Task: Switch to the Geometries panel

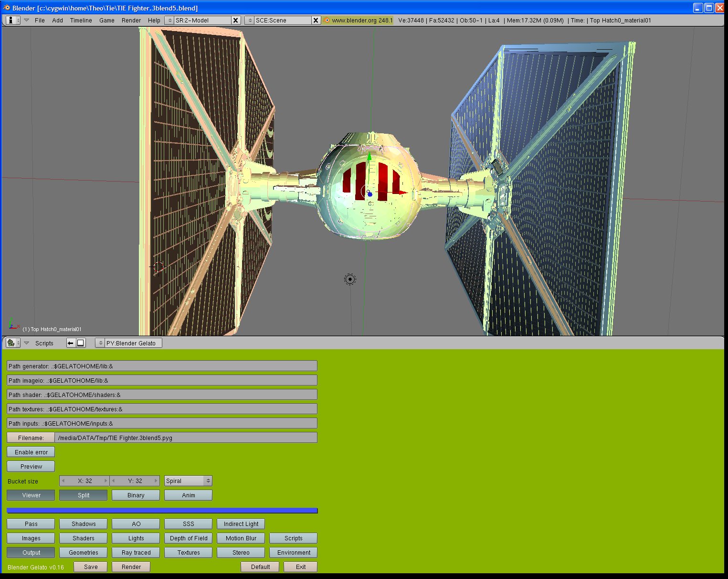Action: (x=84, y=553)
